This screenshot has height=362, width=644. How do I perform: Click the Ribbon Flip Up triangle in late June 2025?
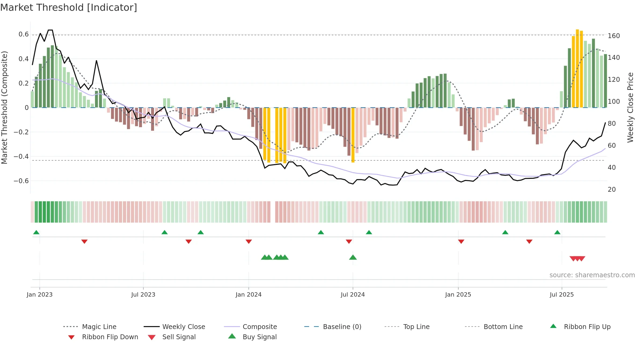(557, 232)
